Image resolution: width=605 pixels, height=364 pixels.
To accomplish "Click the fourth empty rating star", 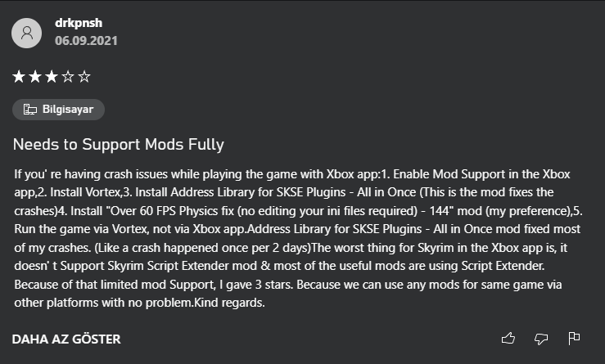I will point(68,77).
